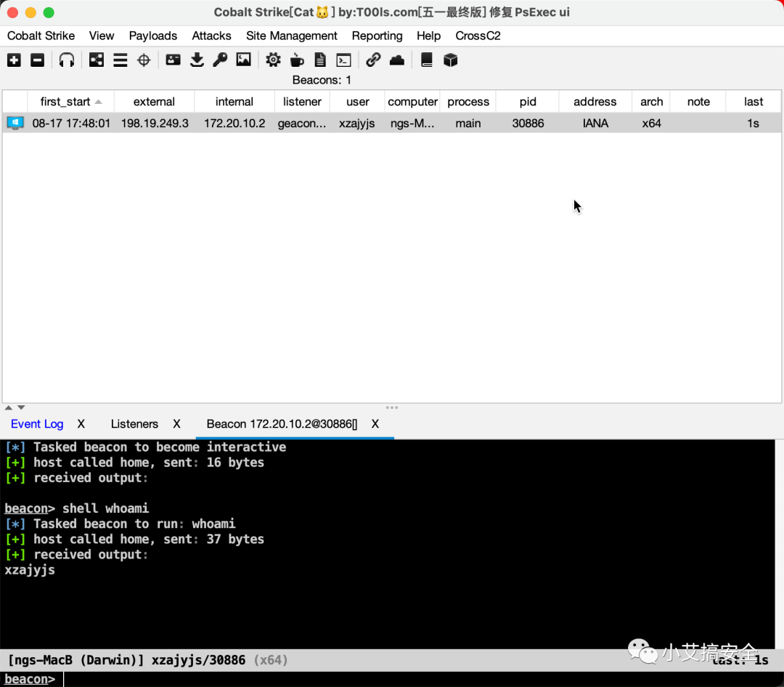Sort by last column header
The width and height of the screenshot is (784, 687).
tap(753, 102)
